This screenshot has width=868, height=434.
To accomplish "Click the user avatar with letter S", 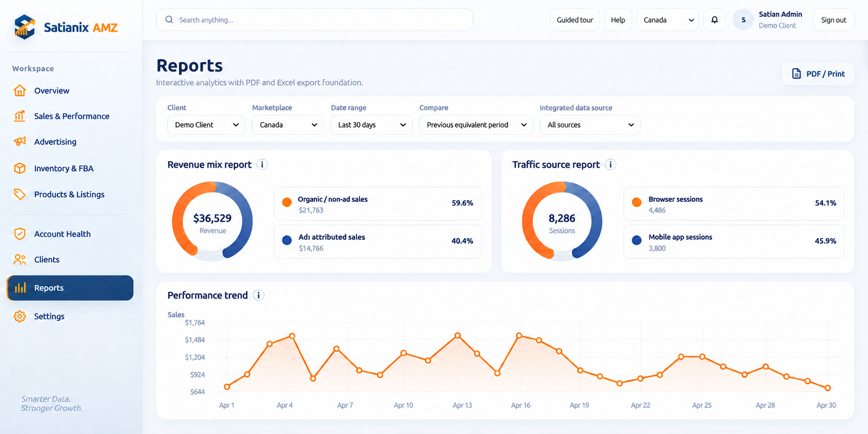I will tap(743, 20).
